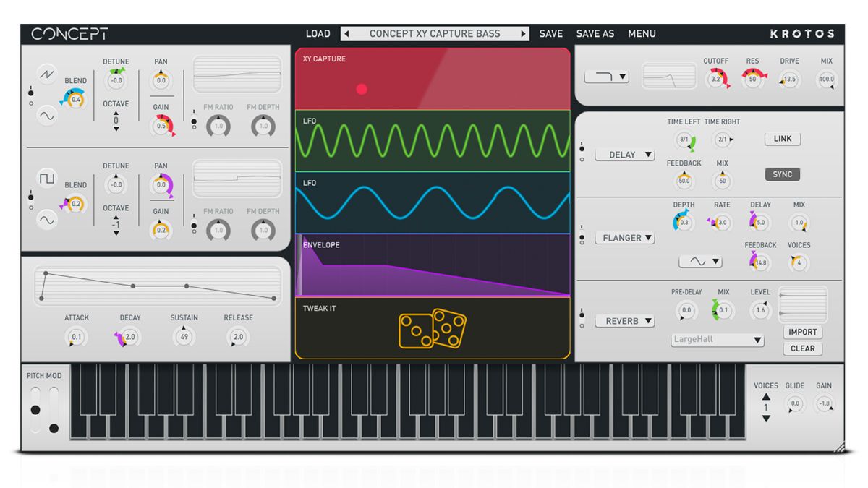Click the right pitch mod slider handle
Viewport: 868px width, 488px height.
tap(54, 428)
